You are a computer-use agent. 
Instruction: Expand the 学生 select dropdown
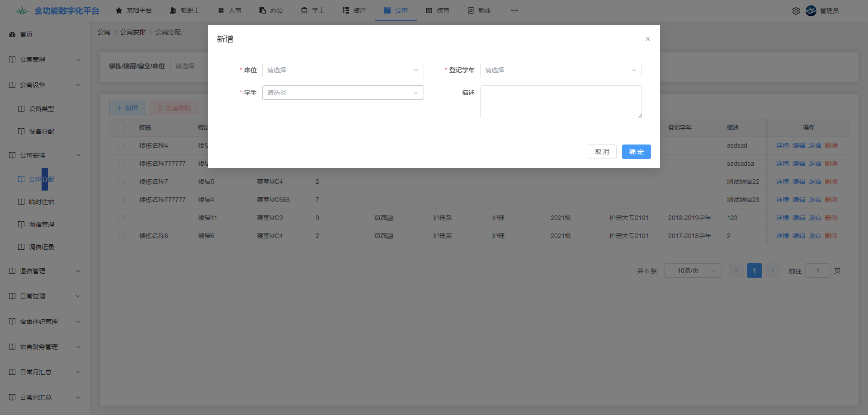click(x=343, y=93)
